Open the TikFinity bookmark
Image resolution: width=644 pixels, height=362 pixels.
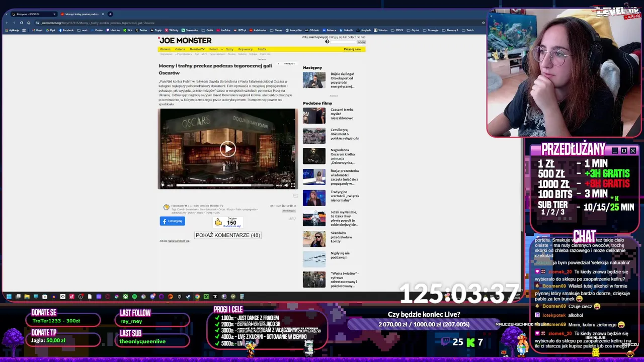coord(172,30)
